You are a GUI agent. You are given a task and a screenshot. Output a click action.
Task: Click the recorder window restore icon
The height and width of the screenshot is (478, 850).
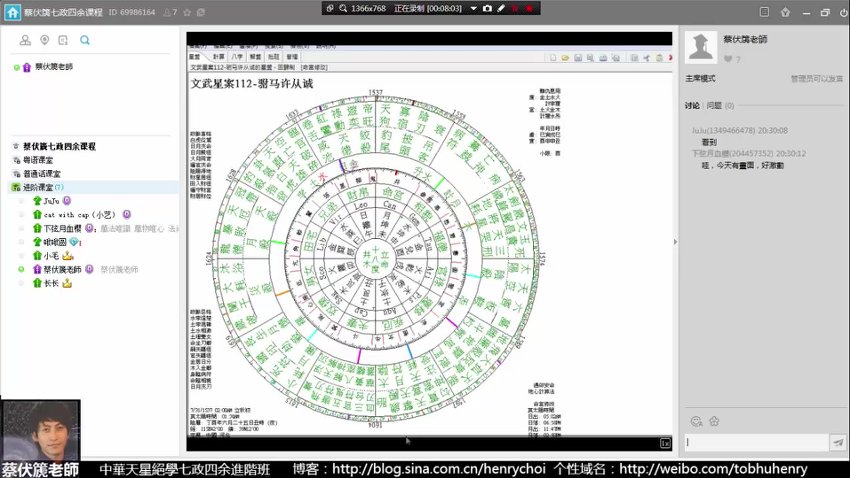point(330,8)
